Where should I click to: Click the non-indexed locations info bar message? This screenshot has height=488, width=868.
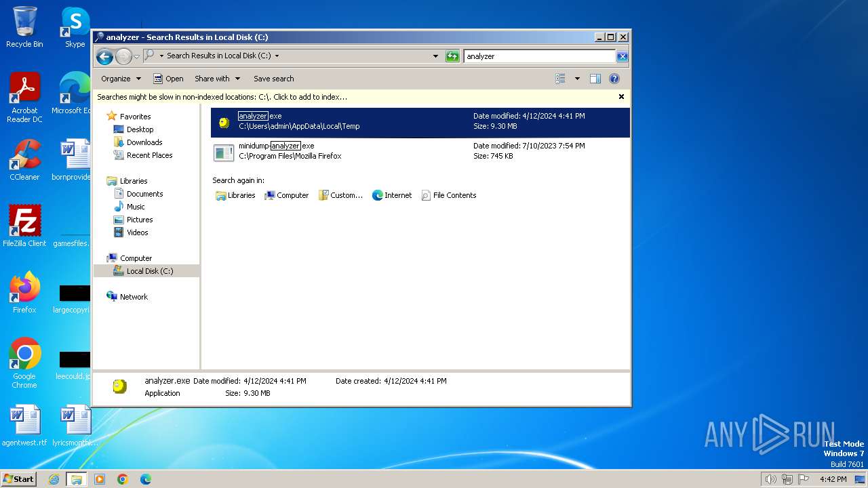[222, 97]
